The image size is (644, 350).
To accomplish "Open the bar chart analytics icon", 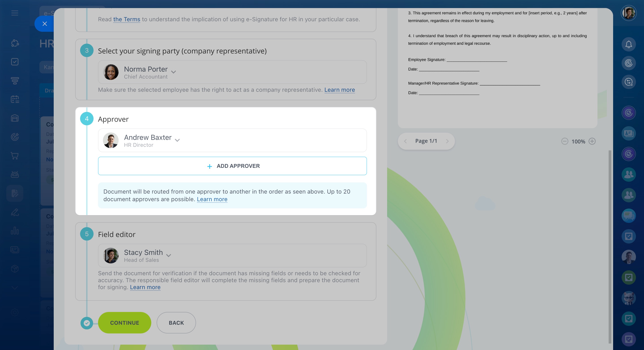I will (15, 231).
